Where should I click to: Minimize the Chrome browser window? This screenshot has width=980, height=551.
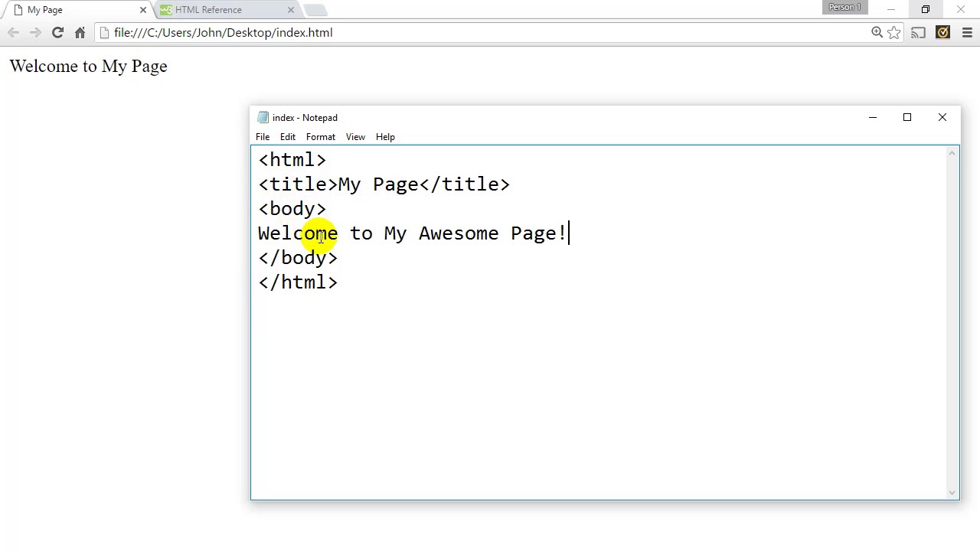(x=891, y=10)
